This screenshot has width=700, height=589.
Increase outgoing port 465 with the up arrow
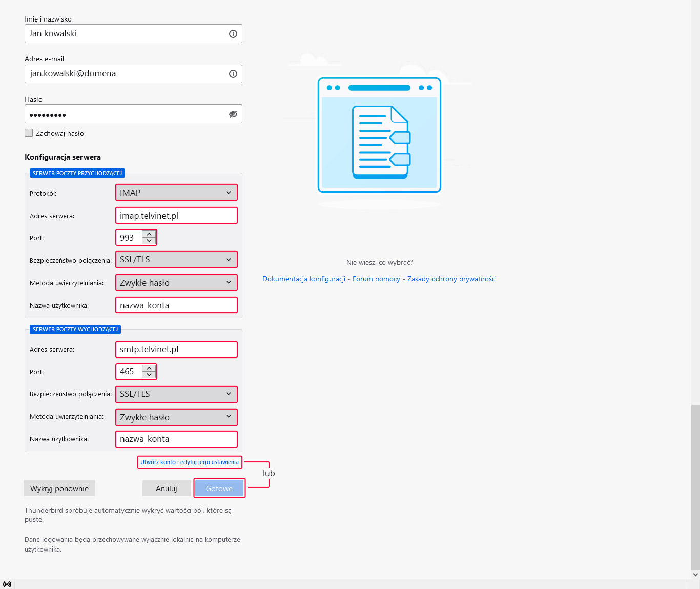[149, 368]
